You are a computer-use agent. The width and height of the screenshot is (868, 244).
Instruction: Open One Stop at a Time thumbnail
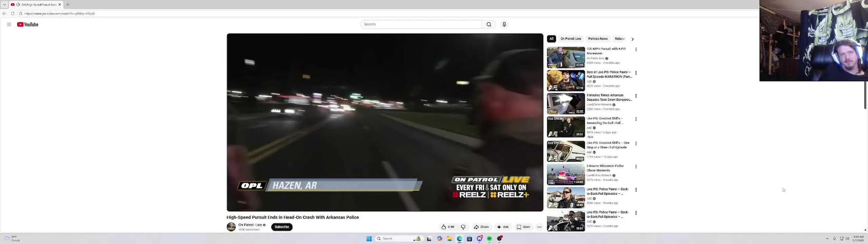click(566, 151)
